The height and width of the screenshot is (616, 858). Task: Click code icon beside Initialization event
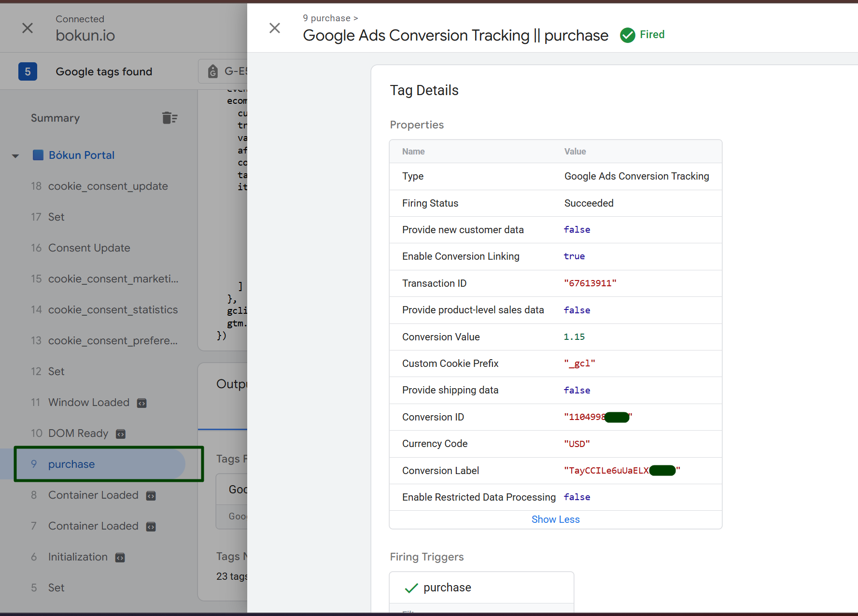pyautogui.click(x=120, y=558)
